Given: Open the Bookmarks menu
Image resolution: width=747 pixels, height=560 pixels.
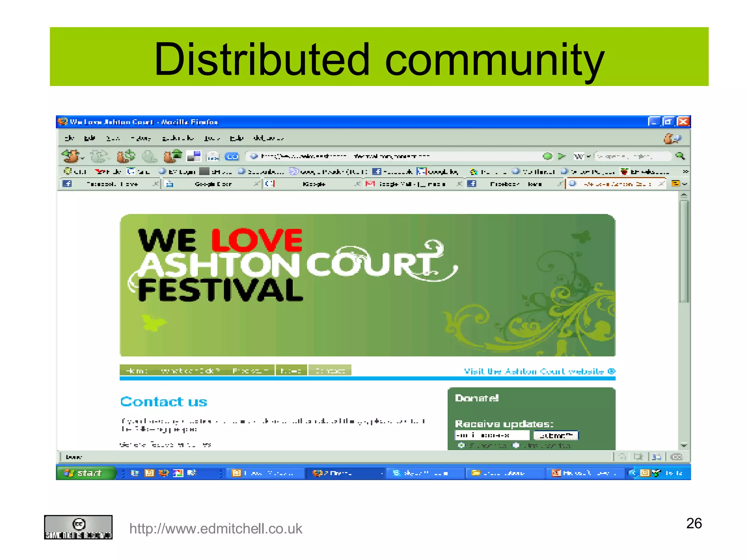Looking at the screenshot, I should coord(178,138).
